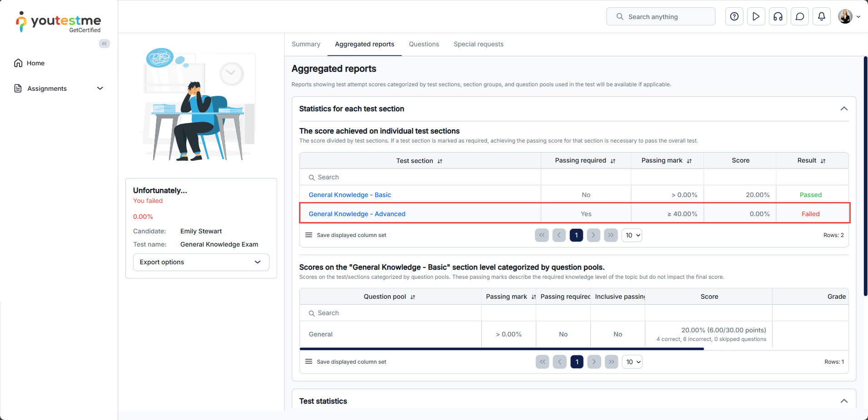Switch to the Questions tab
Viewport: 868px width, 420px height.
pyautogui.click(x=424, y=44)
